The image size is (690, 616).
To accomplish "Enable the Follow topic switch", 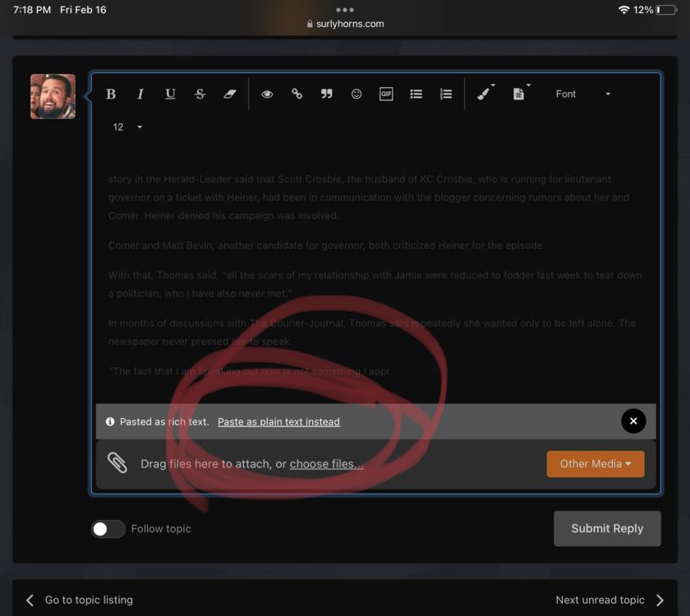I will pyautogui.click(x=108, y=529).
